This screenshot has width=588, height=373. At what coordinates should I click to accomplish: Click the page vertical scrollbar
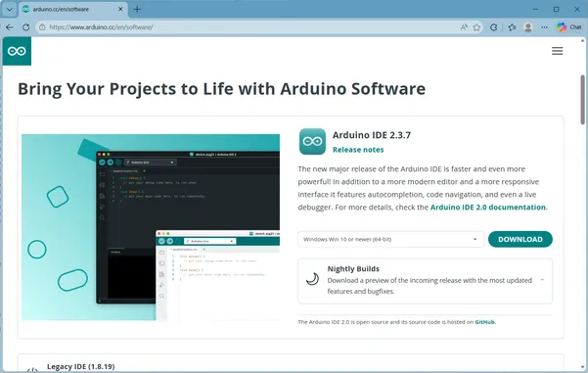[x=582, y=100]
